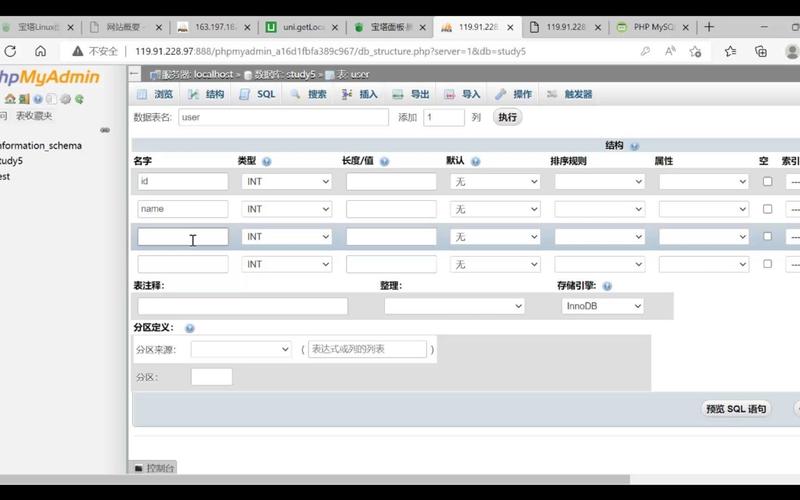Viewport: 800px width, 500px height.
Task: Close the PHP MySQL tab
Action: pyautogui.click(x=686, y=28)
